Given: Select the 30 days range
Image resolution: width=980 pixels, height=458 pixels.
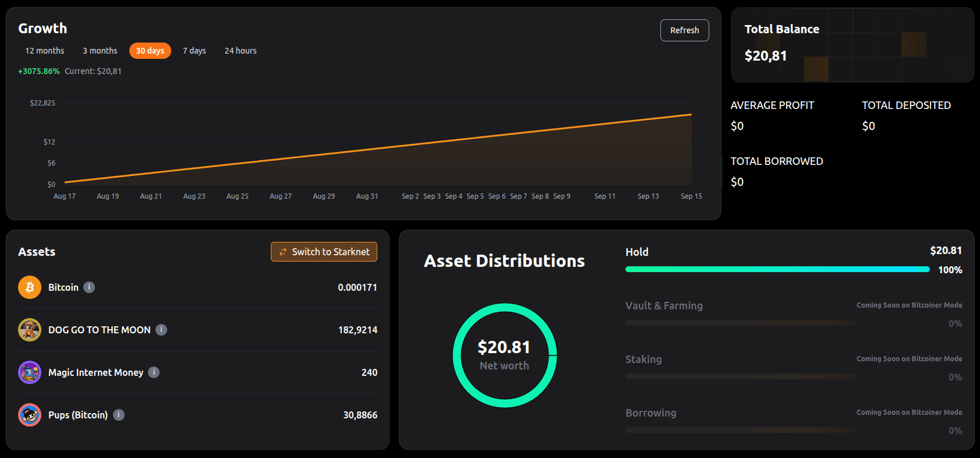Looking at the screenshot, I should click(x=150, y=51).
